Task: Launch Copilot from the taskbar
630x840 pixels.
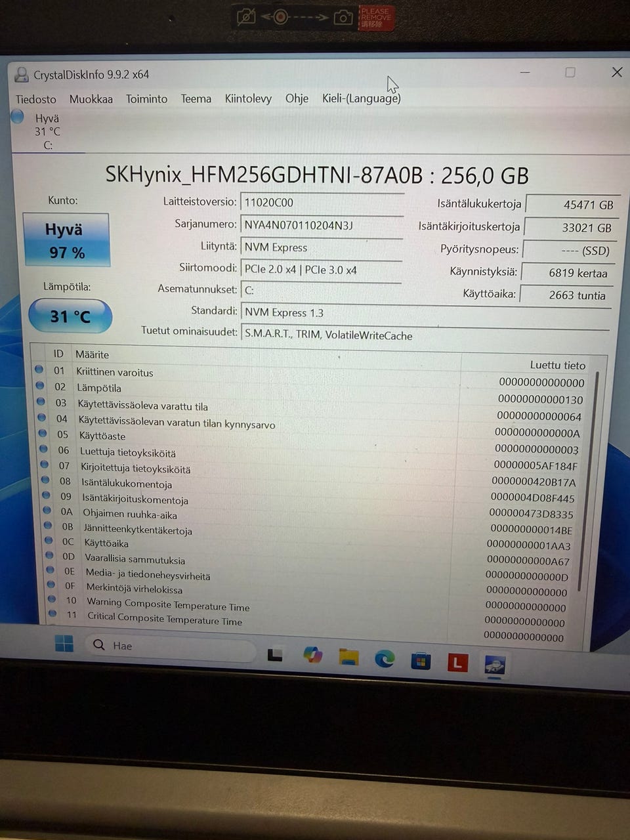Action: (312, 654)
